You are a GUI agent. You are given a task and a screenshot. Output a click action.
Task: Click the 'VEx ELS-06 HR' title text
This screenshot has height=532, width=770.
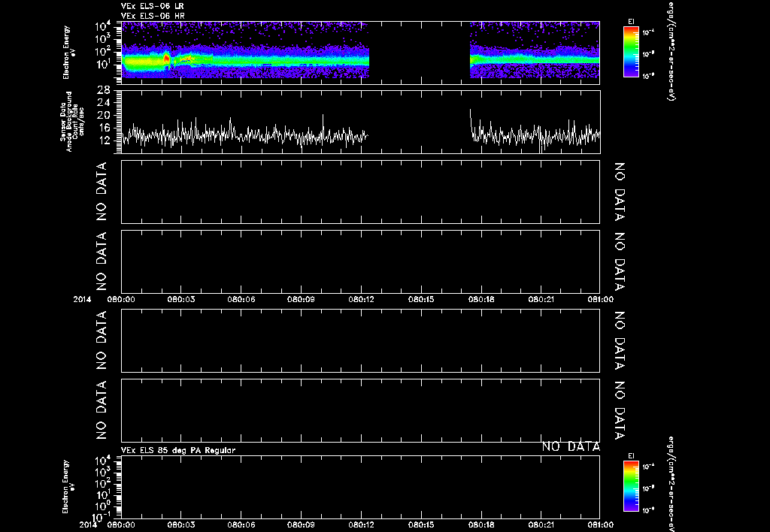click(153, 16)
